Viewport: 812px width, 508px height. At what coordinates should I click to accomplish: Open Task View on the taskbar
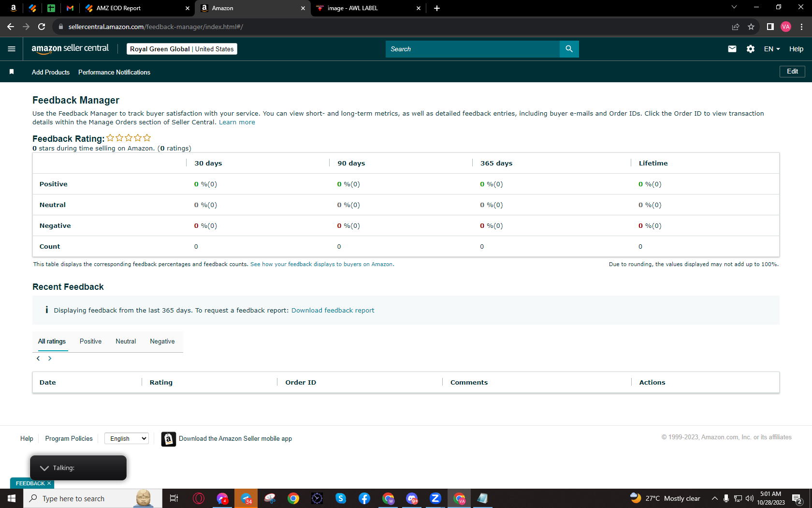(x=174, y=498)
